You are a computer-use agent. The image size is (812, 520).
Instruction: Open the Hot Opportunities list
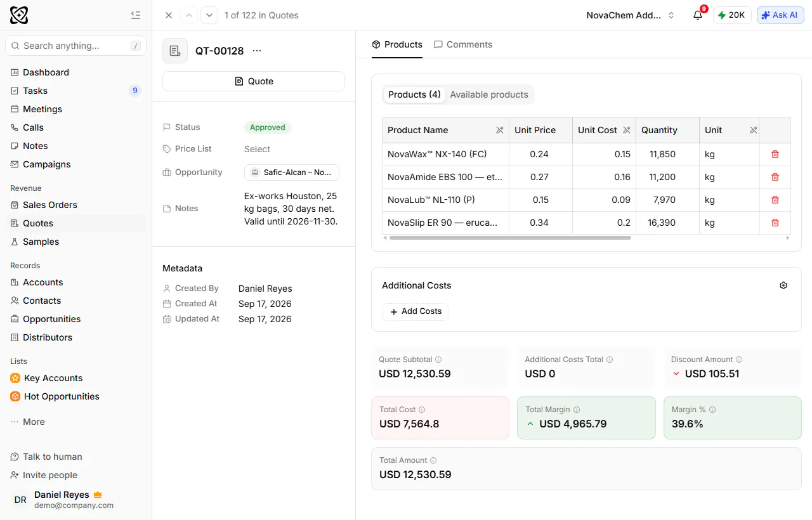[76, 396]
